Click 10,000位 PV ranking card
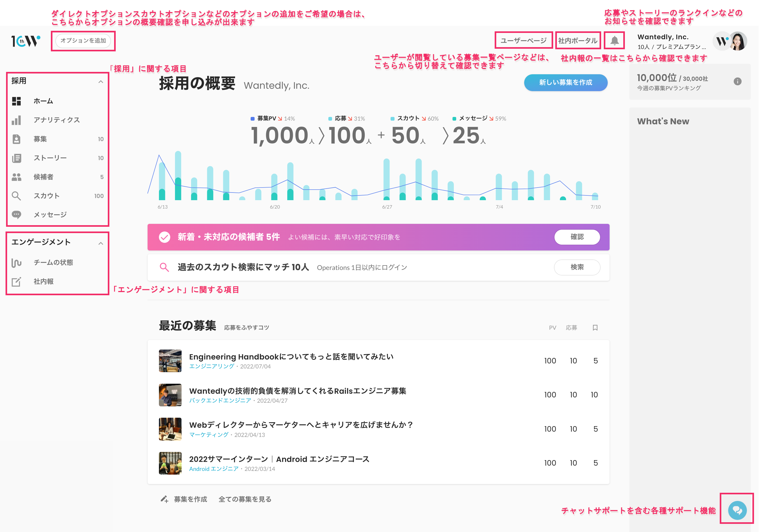Screen dimensions: 759x532 coord(690,82)
